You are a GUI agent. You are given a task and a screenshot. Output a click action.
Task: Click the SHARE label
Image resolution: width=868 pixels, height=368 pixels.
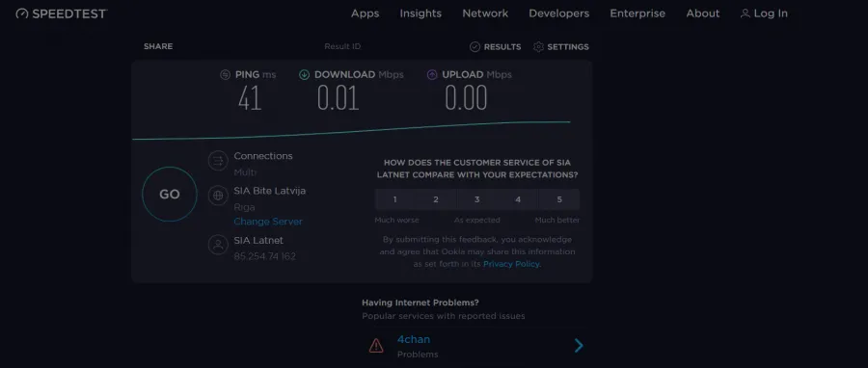click(158, 46)
